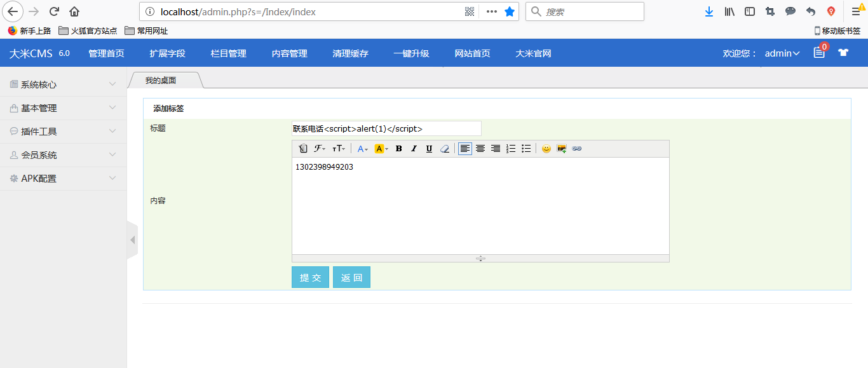Click the insert hyperlink icon in the editor
This screenshot has height=368, width=868.
point(577,149)
